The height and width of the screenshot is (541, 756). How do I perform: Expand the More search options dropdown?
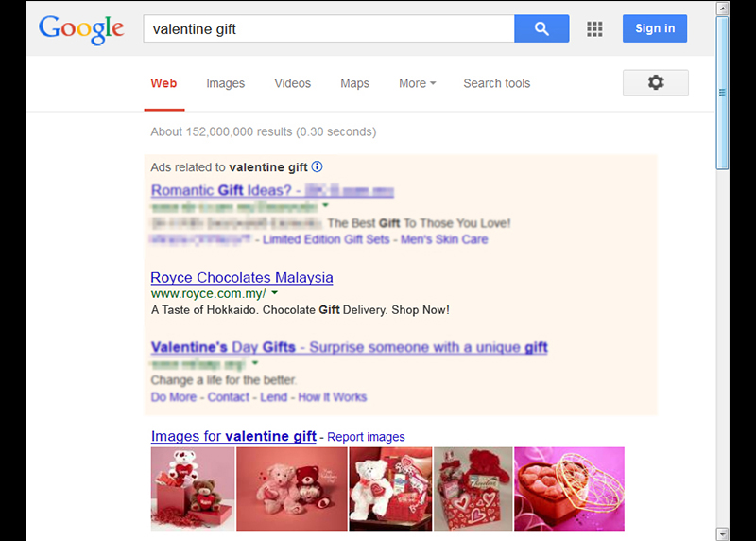pos(417,83)
